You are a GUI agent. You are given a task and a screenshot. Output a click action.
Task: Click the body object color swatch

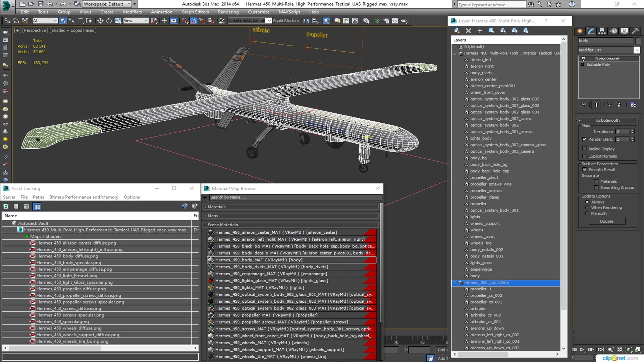[638, 41]
